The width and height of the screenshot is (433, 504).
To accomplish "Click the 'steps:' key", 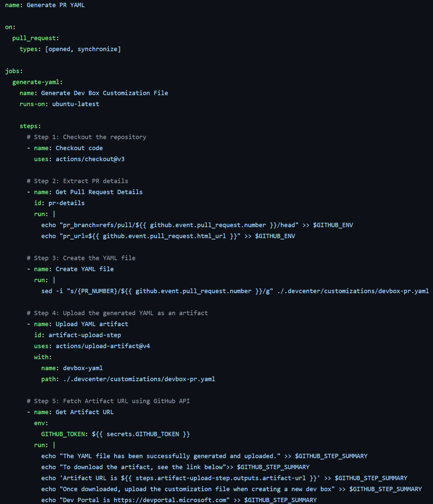I will (x=30, y=126).
